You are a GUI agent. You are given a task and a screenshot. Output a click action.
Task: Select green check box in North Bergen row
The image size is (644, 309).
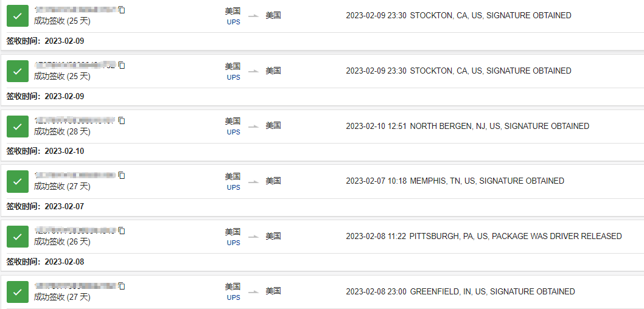(x=18, y=127)
